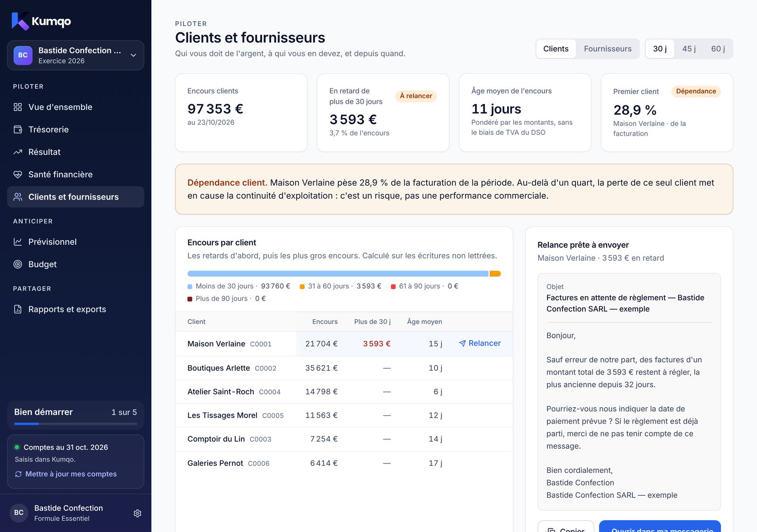Viewport: 757px width, 532px height.
Task: Select the Les Tissages Morel row
Action: (344, 415)
